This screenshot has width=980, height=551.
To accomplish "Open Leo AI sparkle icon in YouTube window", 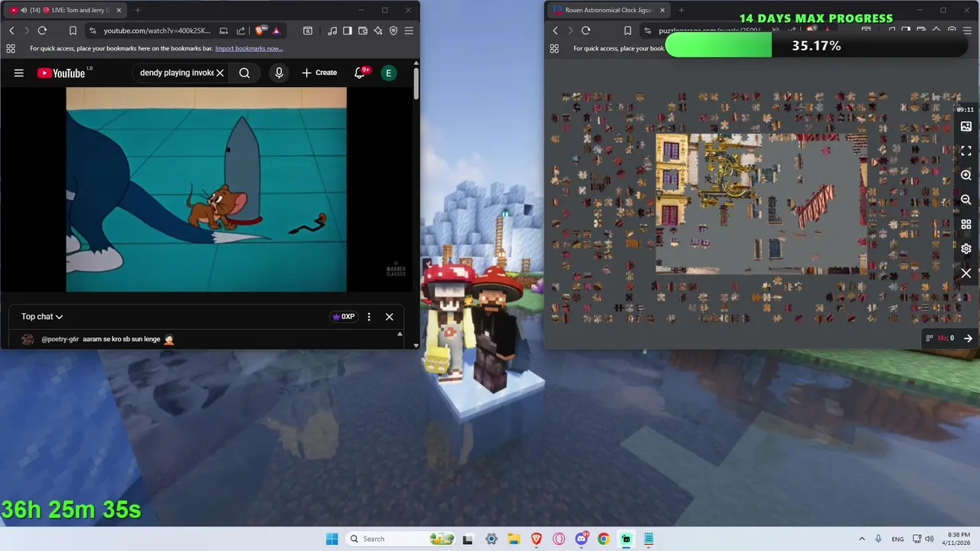I will click(378, 31).
